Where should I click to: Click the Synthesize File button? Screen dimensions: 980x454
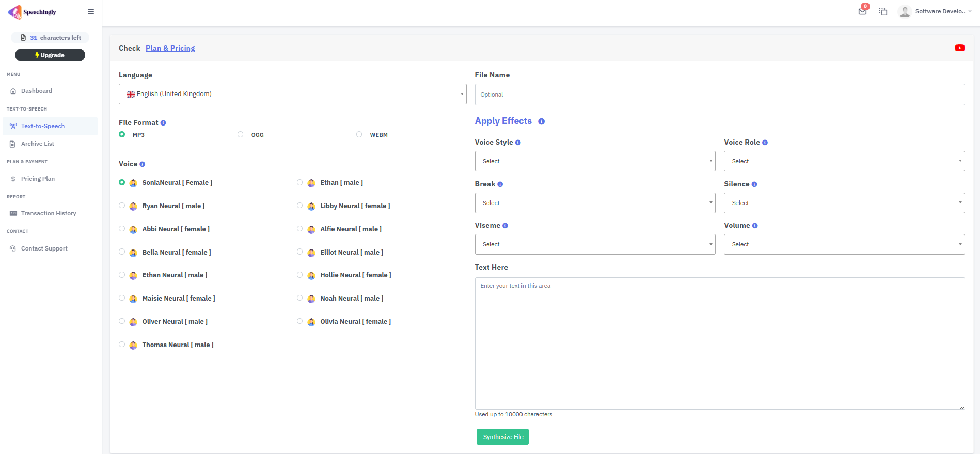[502, 437]
